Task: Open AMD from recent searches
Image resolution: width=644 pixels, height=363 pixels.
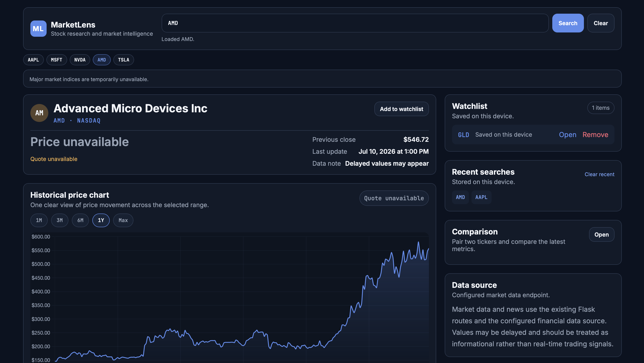Action: (x=460, y=197)
